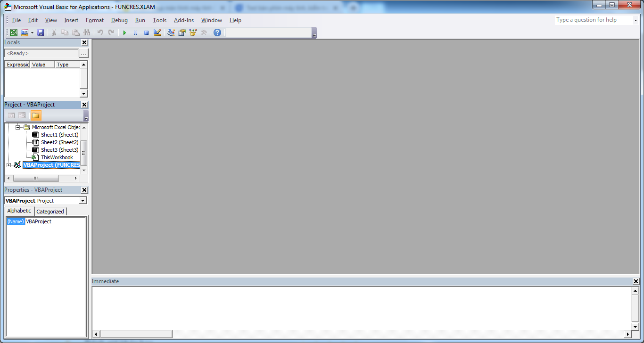Open the Run menu
This screenshot has width=644, height=343.
click(x=140, y=20)
